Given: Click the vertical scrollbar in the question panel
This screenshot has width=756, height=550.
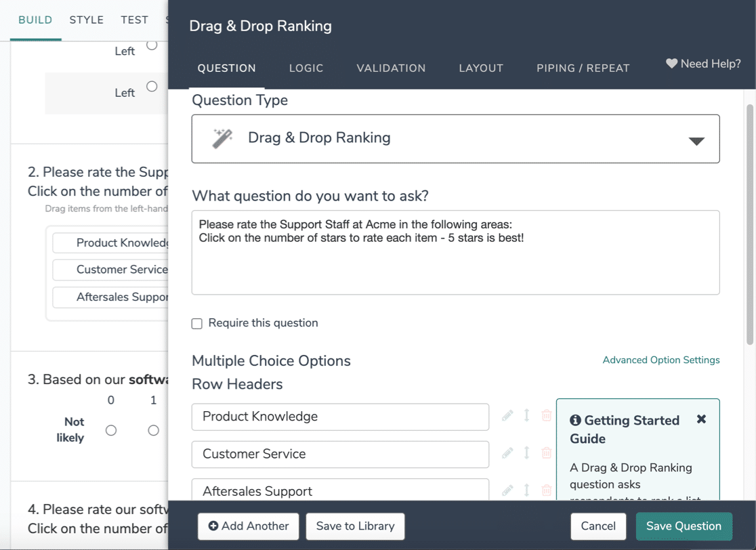Looking at the screenshot, I should coord(750,224).
